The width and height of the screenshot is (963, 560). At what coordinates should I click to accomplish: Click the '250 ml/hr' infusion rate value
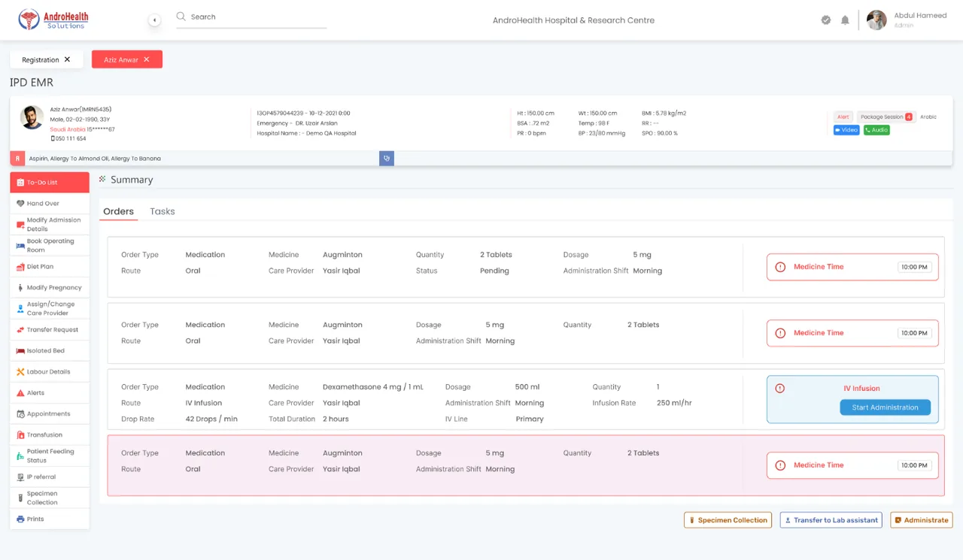click(x=674, y=403)
